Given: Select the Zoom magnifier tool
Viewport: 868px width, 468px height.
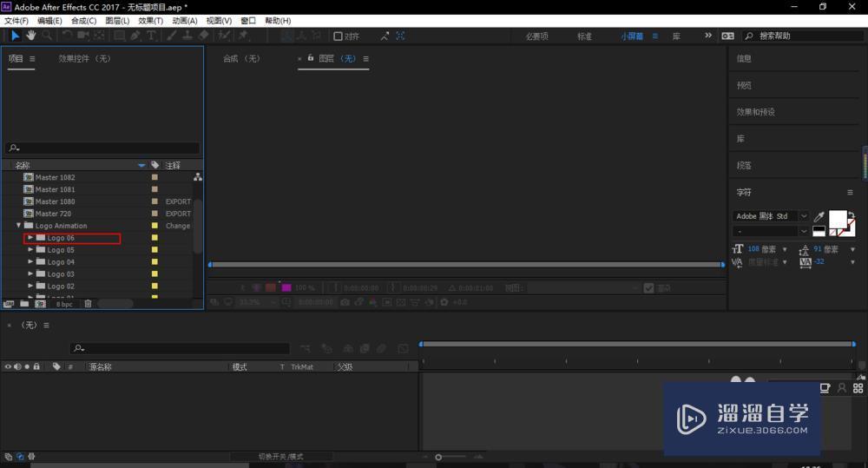Looking at the screenshot, I should point(47,36).
